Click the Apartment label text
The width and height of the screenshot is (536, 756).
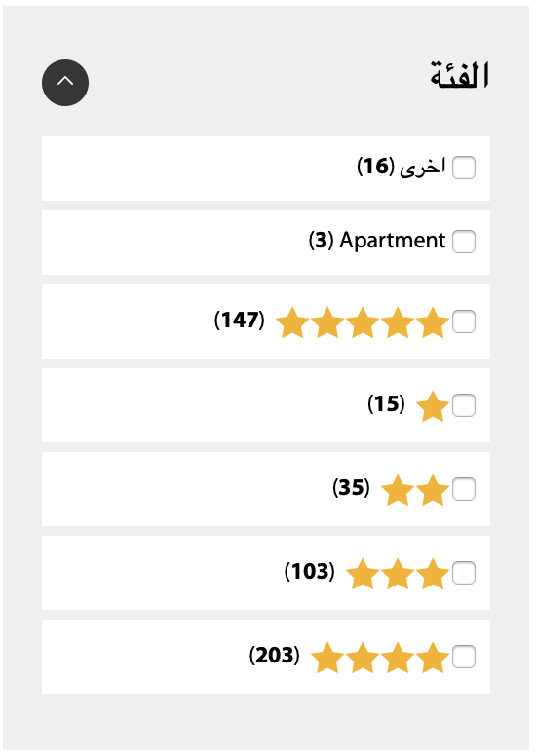pyautogui.click(x=392, y=240)
